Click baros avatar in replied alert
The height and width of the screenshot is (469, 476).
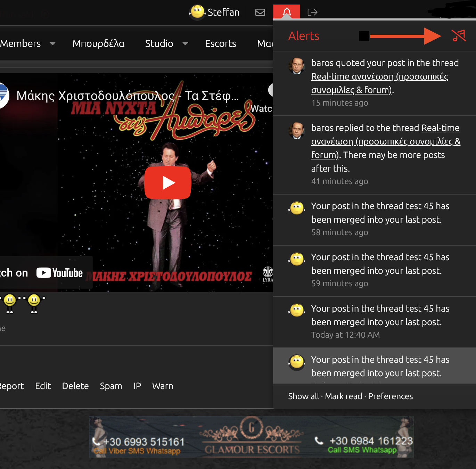[297, 131]
